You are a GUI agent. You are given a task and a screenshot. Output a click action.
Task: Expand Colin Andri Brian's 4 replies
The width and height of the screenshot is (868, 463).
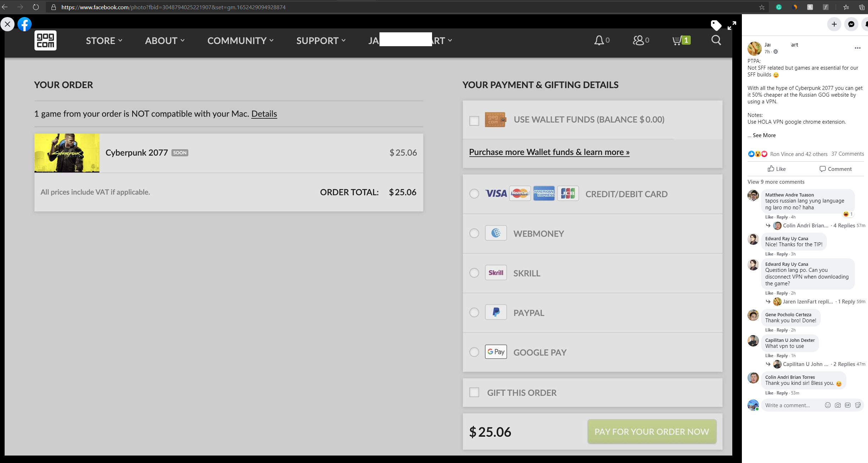coord(819,225)
